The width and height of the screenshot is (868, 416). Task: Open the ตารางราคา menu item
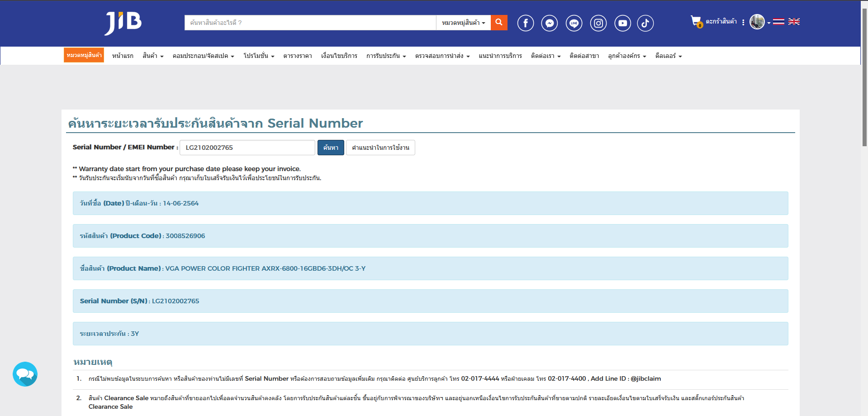point(298,56)
